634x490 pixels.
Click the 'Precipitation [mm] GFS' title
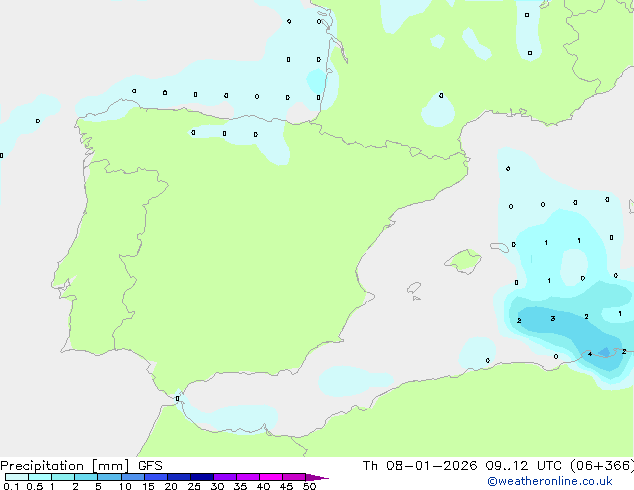[x=81, y=466]
